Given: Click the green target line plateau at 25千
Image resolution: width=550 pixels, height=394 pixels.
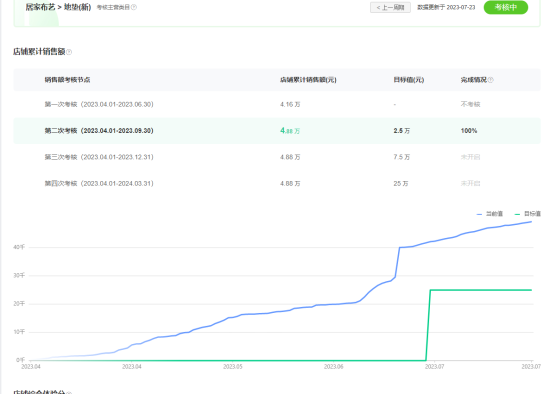Looking at the screenshot, I should [481, 290].
